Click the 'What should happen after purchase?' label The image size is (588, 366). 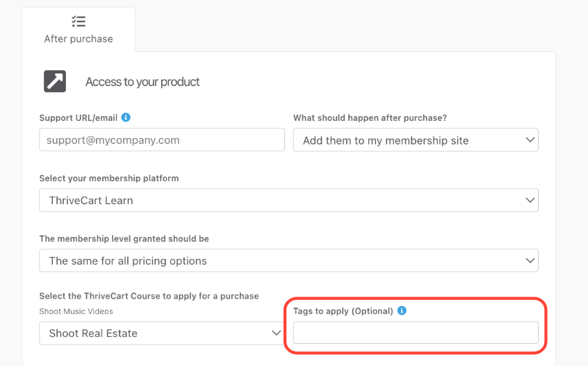pos(370,118)
